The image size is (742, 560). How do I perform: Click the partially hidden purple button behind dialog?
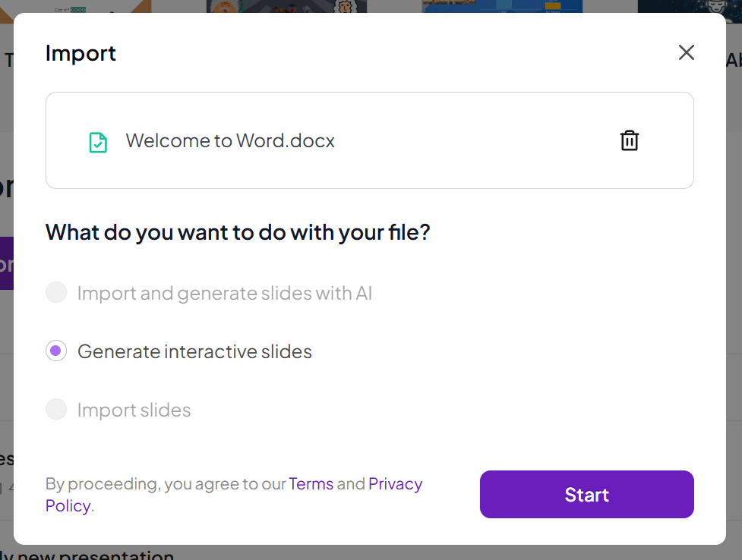[x=6, y=263]
